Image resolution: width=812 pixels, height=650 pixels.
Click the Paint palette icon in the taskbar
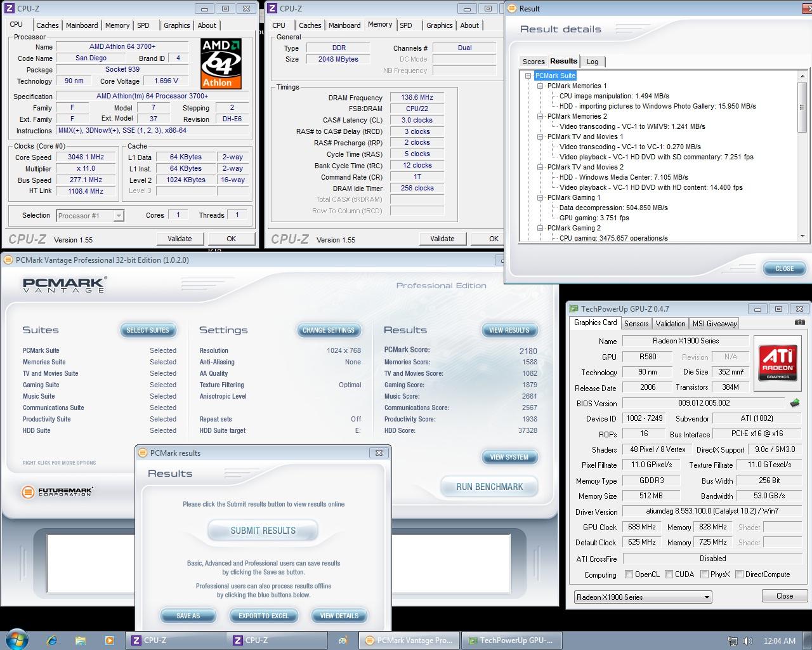coord(343,640)
